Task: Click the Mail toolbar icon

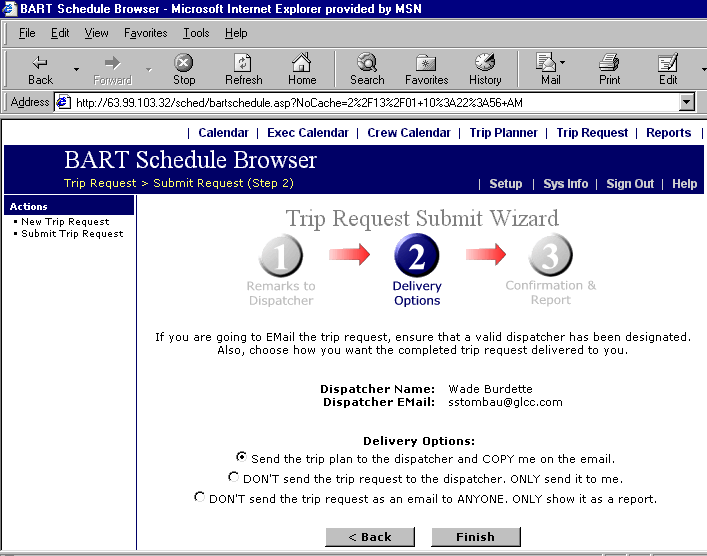Action: (x=546, y=62)
